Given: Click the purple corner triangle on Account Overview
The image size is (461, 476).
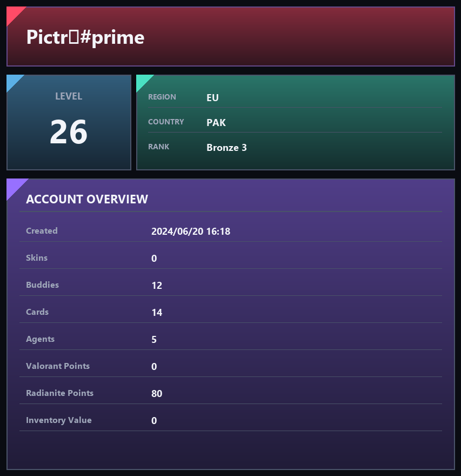Looking at the screenshot, I should (14, 186).
